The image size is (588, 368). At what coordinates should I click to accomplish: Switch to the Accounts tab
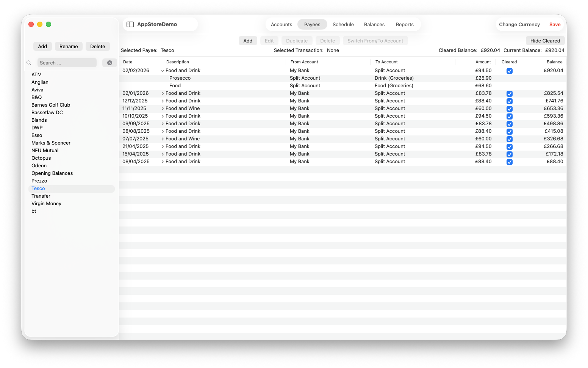[x=281, y=25]
